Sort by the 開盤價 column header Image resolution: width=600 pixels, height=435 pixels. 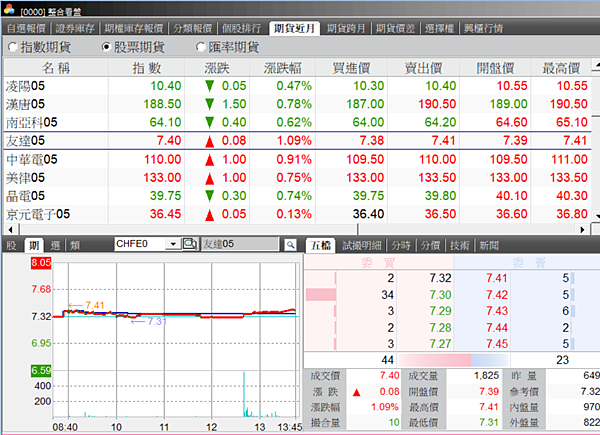(495, 68)
